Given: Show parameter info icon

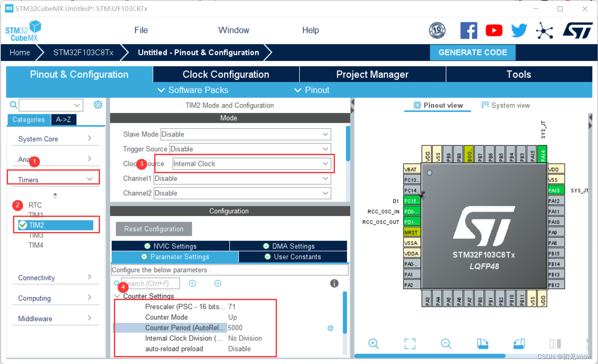Looking at the screenshot, I should 334,283.
